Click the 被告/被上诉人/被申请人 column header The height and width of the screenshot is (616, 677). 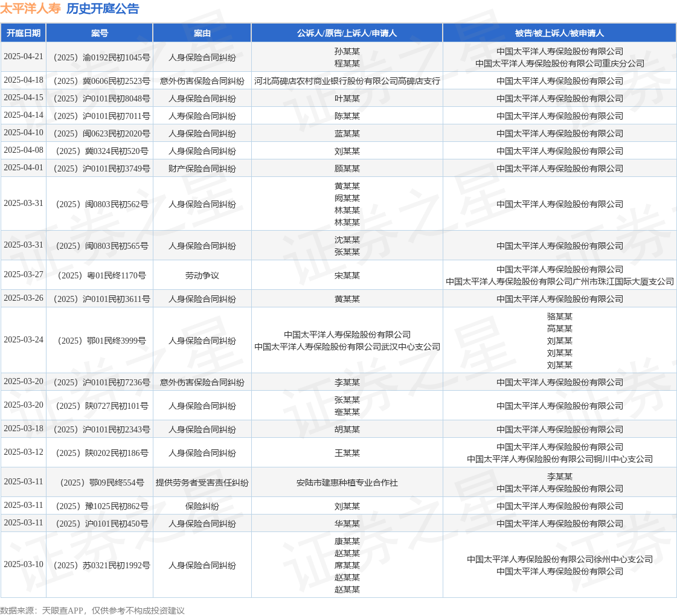click(x=560, y=33)
